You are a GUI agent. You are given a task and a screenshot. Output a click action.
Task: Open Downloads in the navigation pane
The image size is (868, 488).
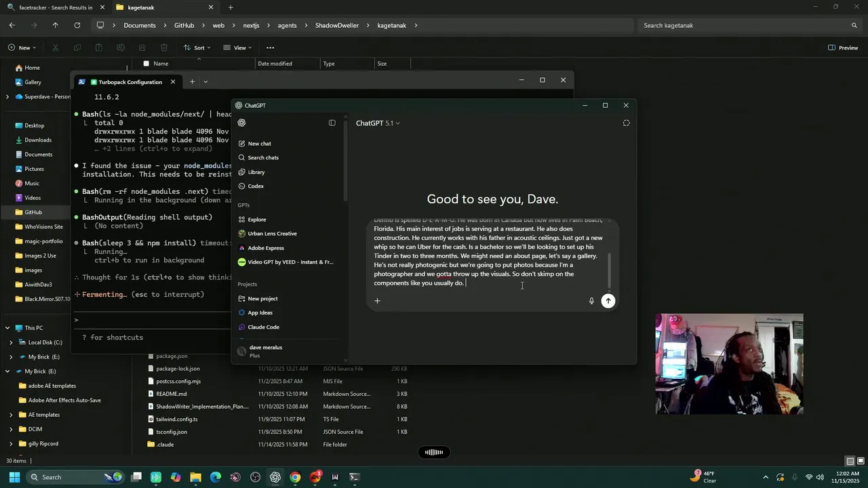point(38,140)
